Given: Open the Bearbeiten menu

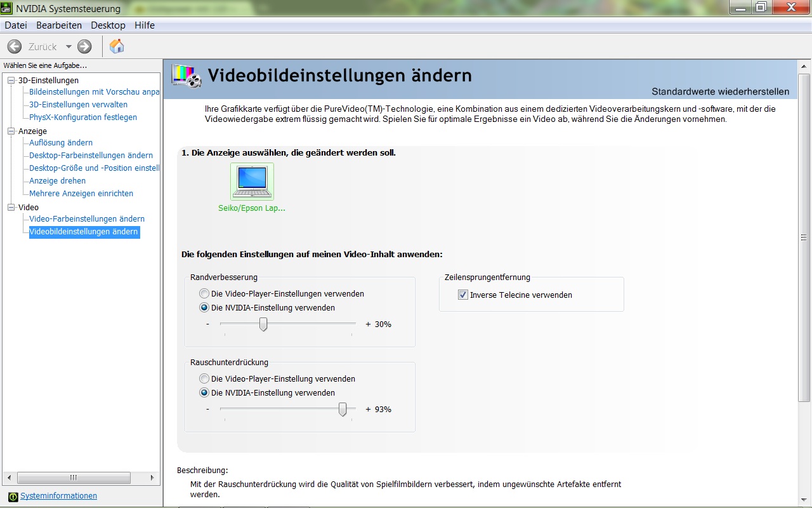Looking at the screenshot, I should click(x=59, y=25).
